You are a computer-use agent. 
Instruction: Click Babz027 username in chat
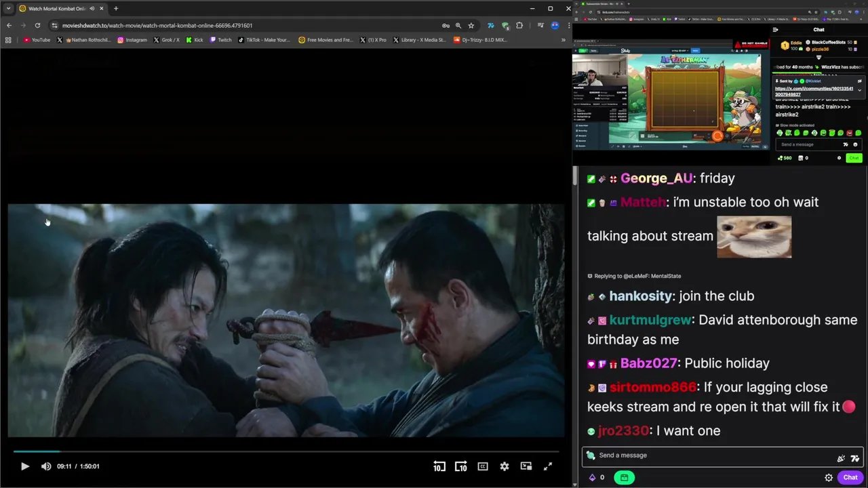(x=649, y=363)
